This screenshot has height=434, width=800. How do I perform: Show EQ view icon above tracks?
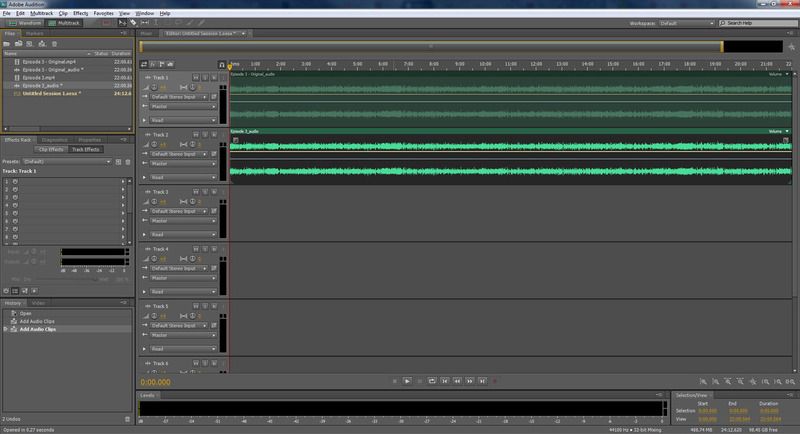click(170, 64)
